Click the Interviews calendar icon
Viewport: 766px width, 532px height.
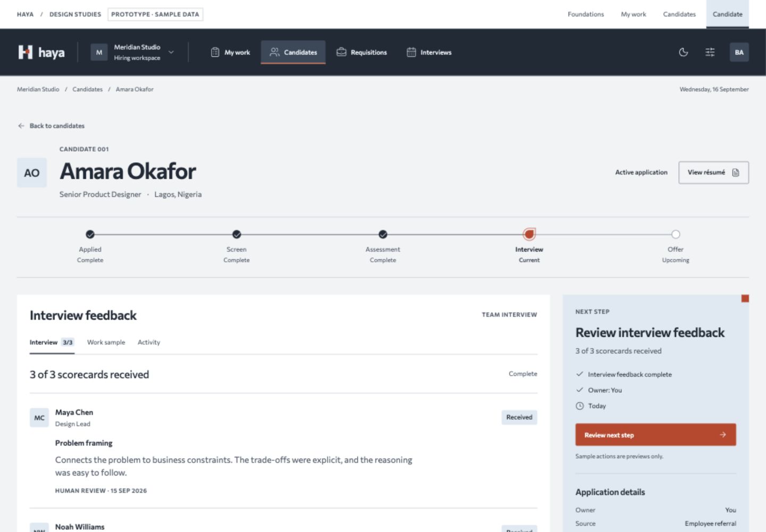point(411,52)
